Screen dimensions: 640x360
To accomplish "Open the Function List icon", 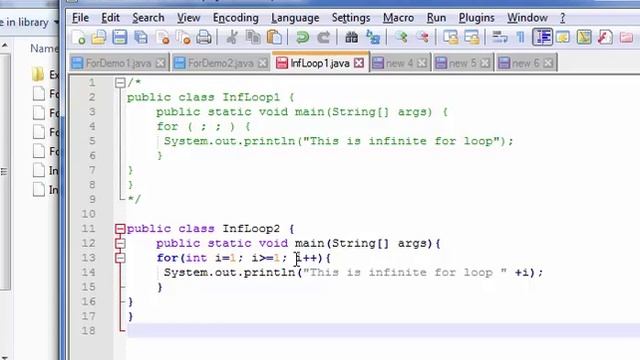I will pos(605,38).
